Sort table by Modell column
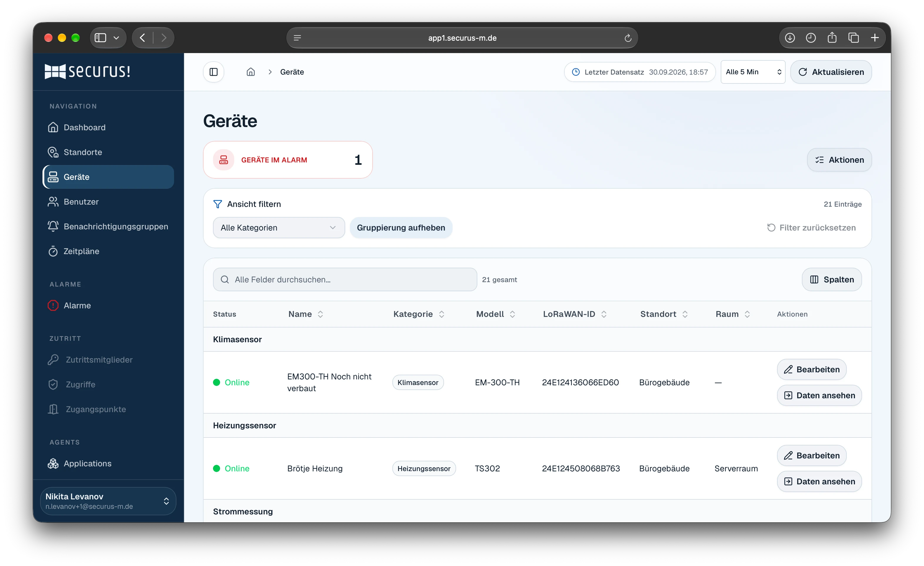The height and width of the screenshot is (566, 924). [496, 314]
